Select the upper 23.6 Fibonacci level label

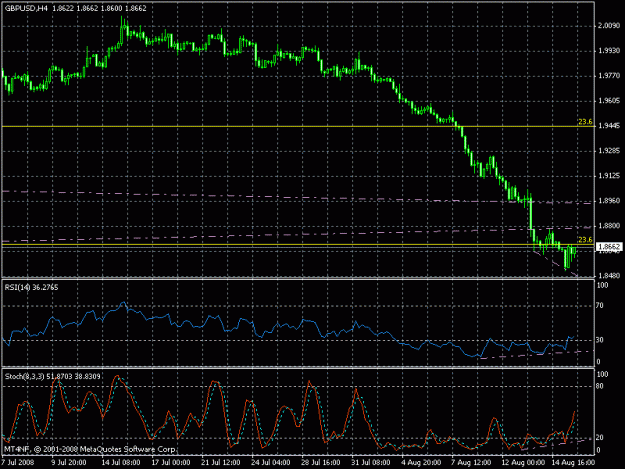[585, 122]
